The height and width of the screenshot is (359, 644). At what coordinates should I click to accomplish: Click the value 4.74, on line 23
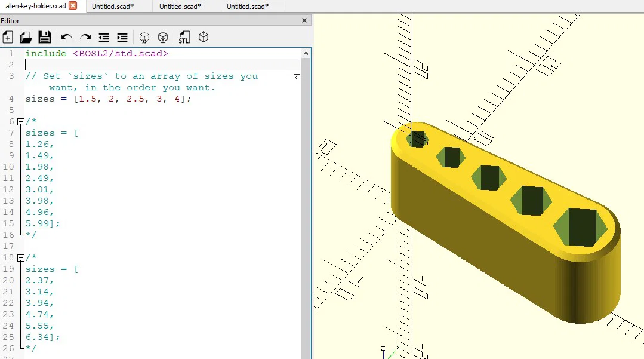[39, 315]
